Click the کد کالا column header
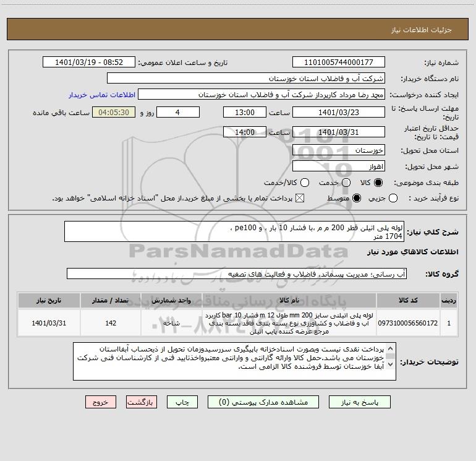This screenshot has height=461, width=476. (408, 300)
